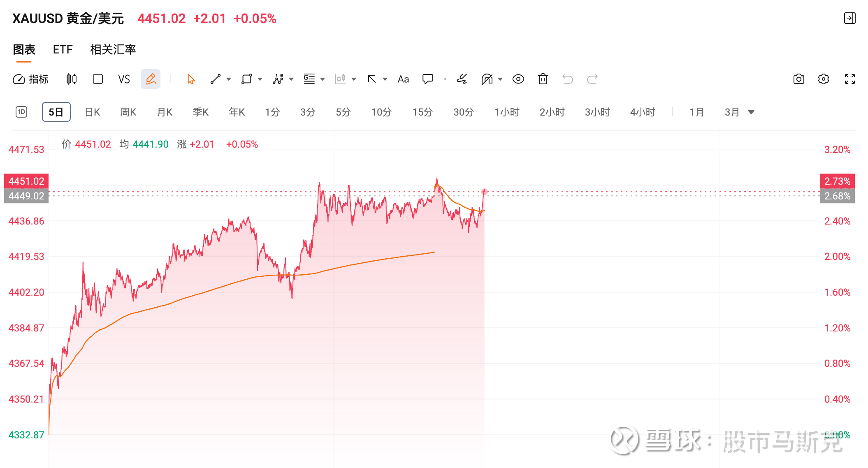Select the text Aa annotation tool
Image resolution: width=868 pixels, height=468 pixels.
(403, 79)
